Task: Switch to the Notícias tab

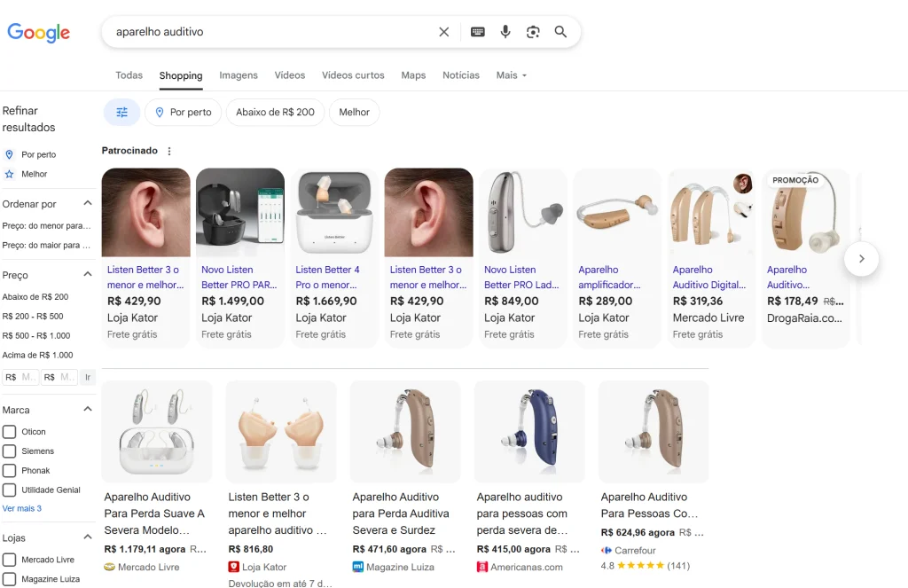Action: click(461, 75)
